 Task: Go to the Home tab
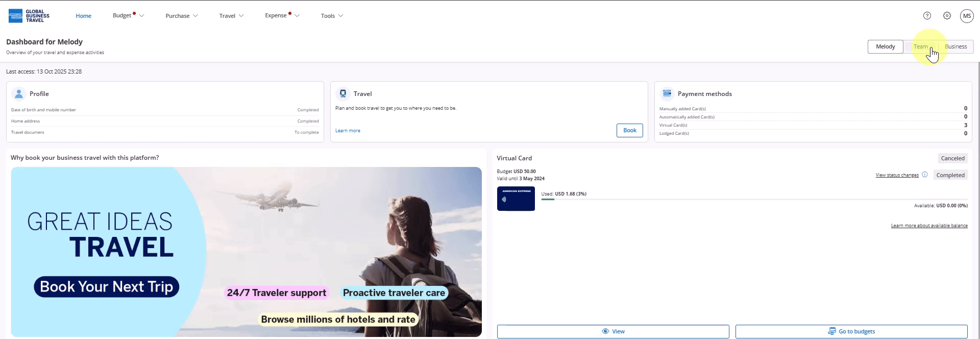coord(84,16)
